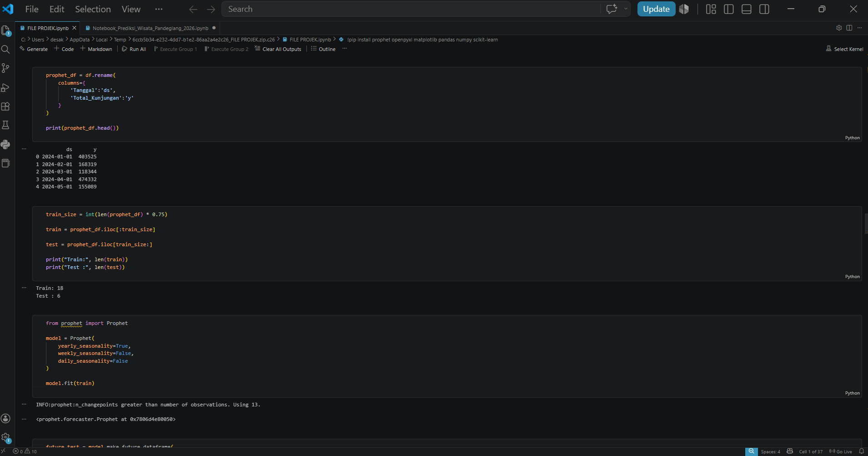
Task: Select 'AppData' breadcrumb segment
Action: tap(80, 40)
